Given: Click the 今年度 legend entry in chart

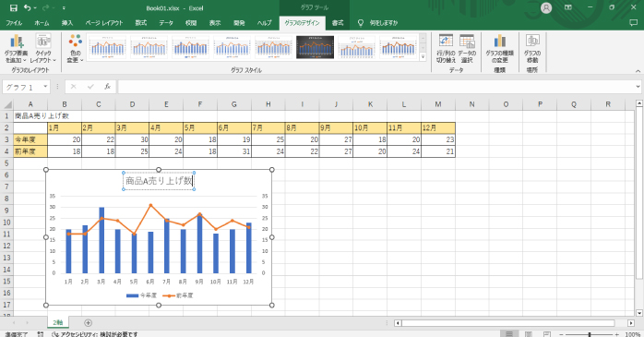Looking at the screenshot, I should [141, 295].
